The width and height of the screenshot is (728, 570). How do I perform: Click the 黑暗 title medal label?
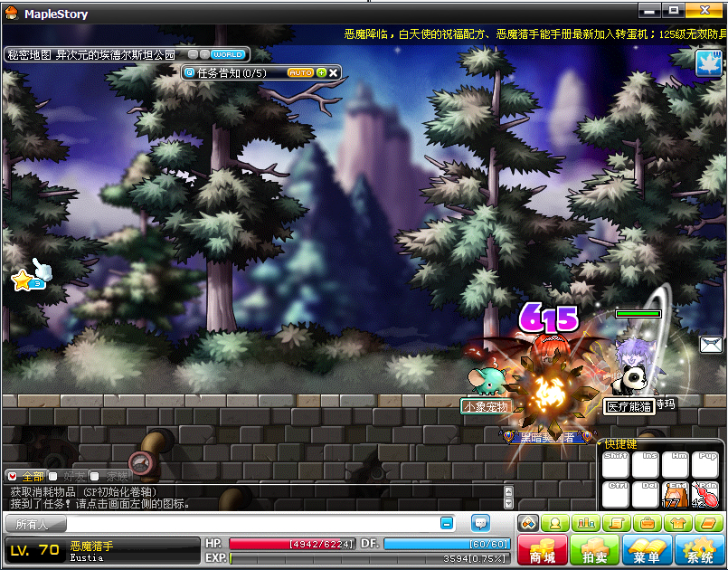click(547, 437)
